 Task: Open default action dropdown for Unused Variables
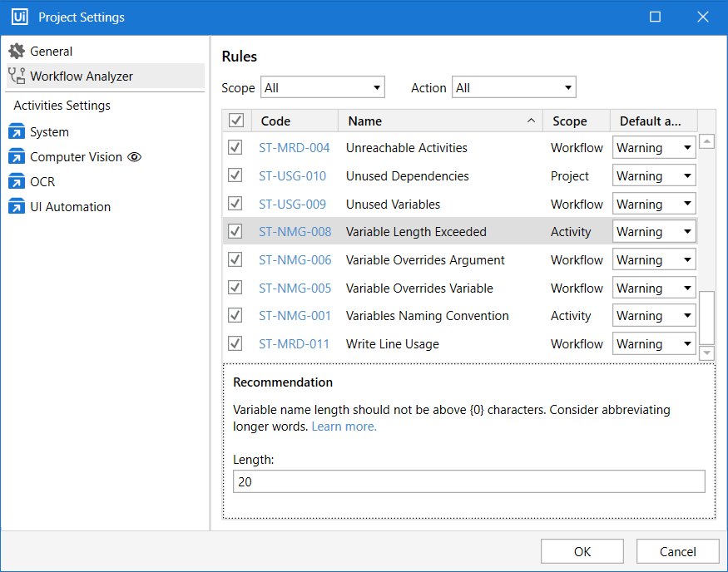tap(654, 205)
